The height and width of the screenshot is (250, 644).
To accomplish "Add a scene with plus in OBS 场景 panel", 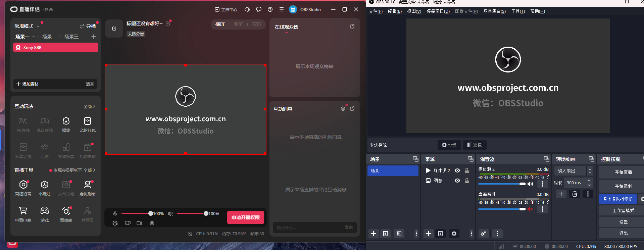I will (x=374, y=234).
